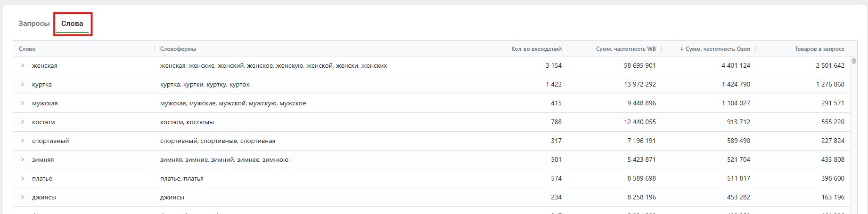Click the table's vertical scrollbar thumb

[x=854, y=61]
